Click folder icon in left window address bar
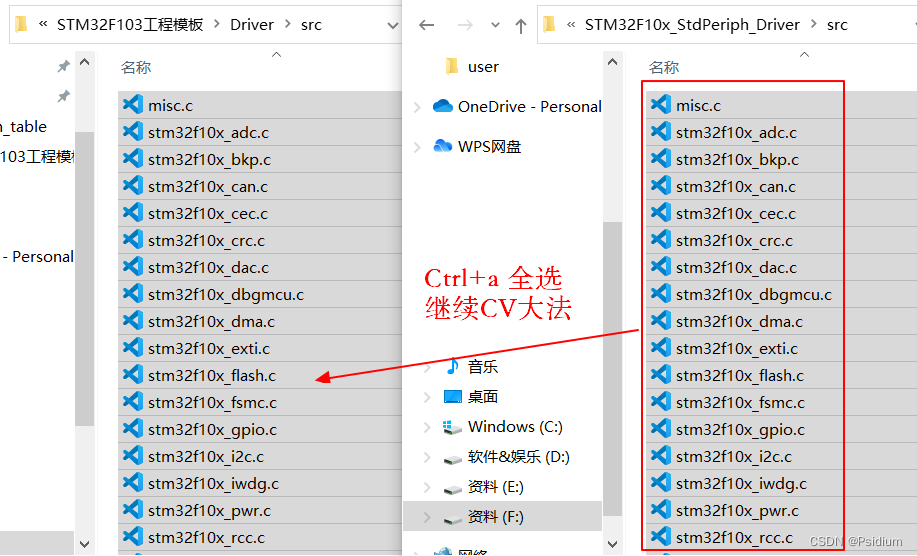Screen dimensions: 917x556 point(21,24)
